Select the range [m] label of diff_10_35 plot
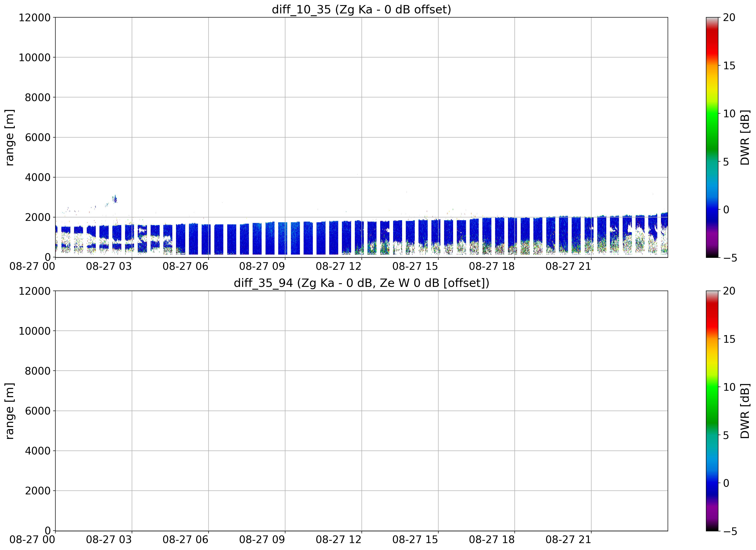The image size is (756, 550). (x=9, y=137)
